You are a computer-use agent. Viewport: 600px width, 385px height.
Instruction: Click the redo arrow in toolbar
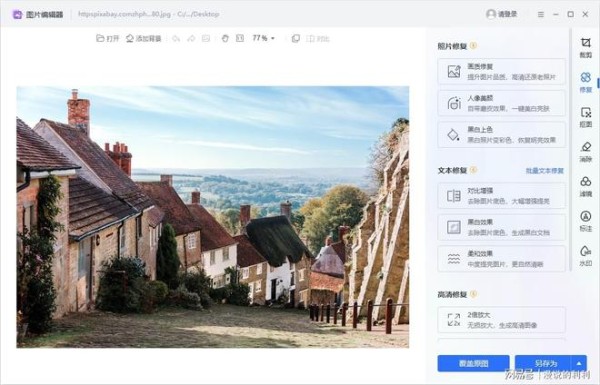click(x=191, y=38)
